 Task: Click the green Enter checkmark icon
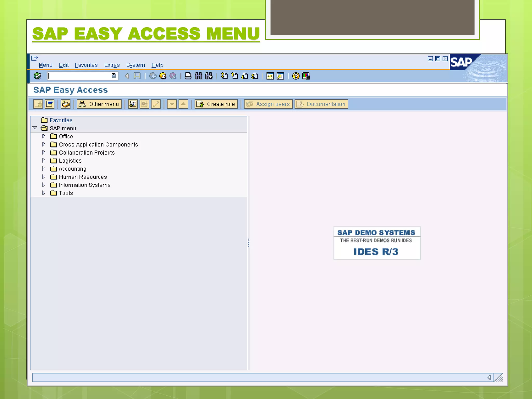pyautogui.click(x=37, y=76)
